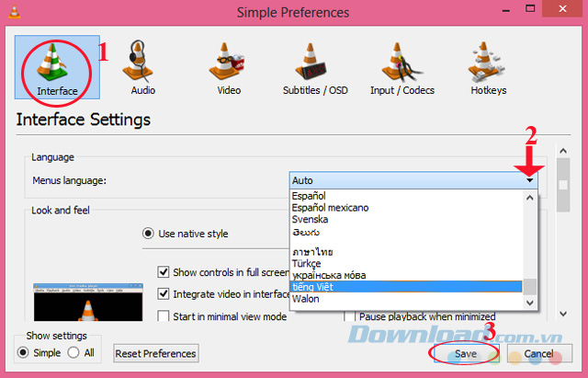The height and width of the screenshot is (378, 588).
Task: Select the Use native style option
Action: (148, 234)
